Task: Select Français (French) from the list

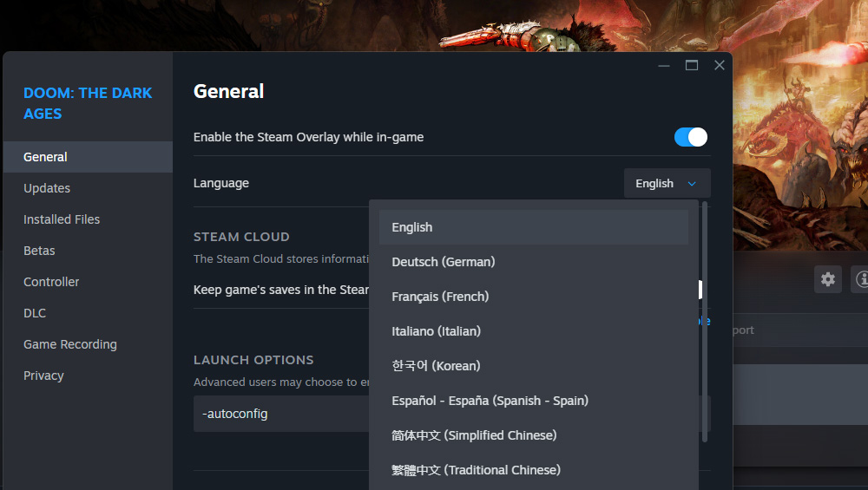Action: (533, 297)
